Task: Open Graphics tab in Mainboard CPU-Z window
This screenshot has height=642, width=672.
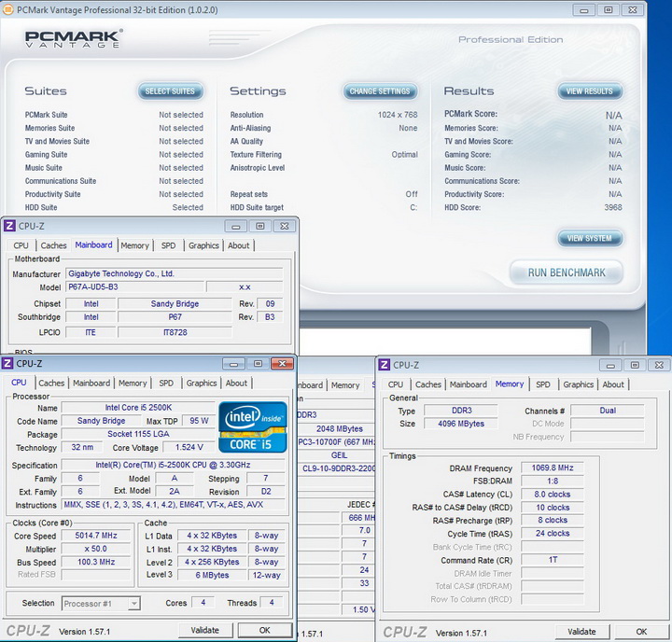Action: tap(203, 245)
